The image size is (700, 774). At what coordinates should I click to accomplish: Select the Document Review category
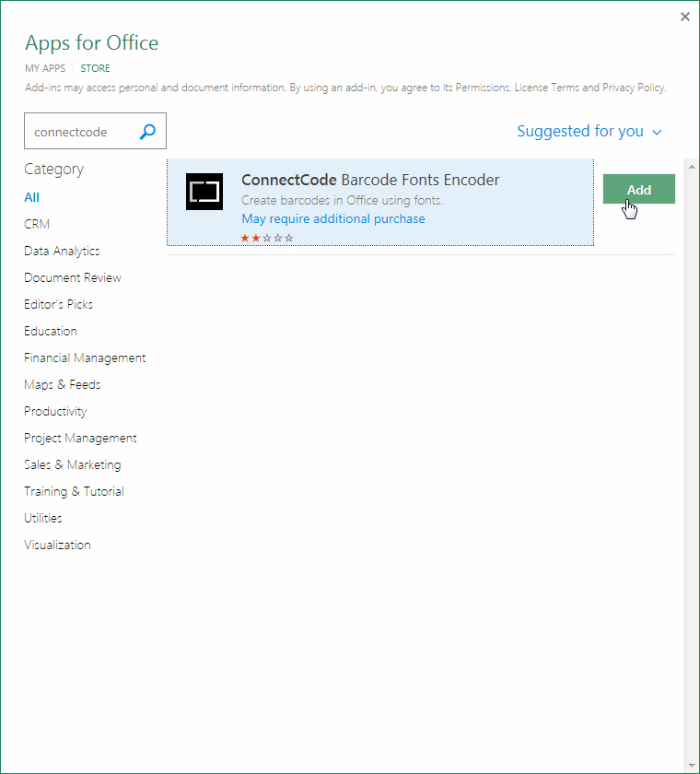[x=73, y=277]
